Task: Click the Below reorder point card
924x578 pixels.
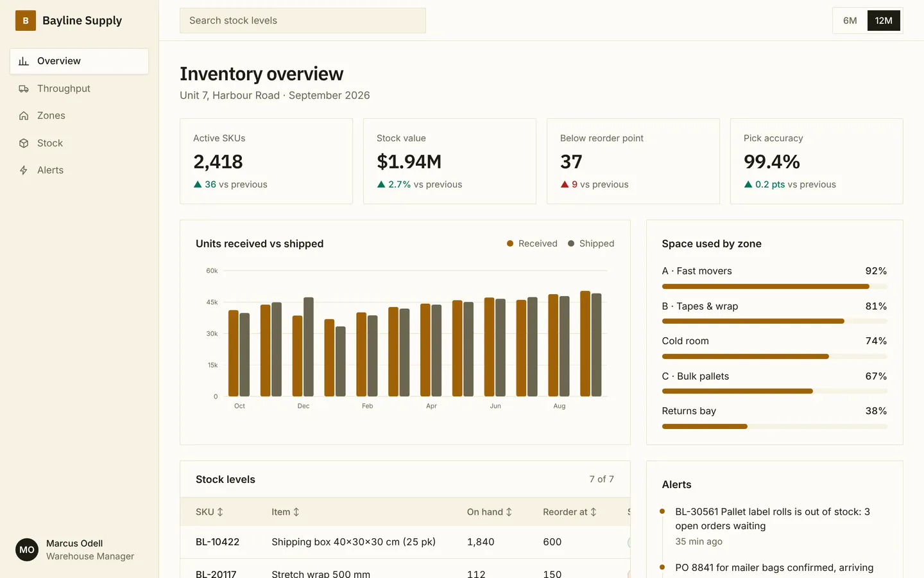Action: click(633, 161)
